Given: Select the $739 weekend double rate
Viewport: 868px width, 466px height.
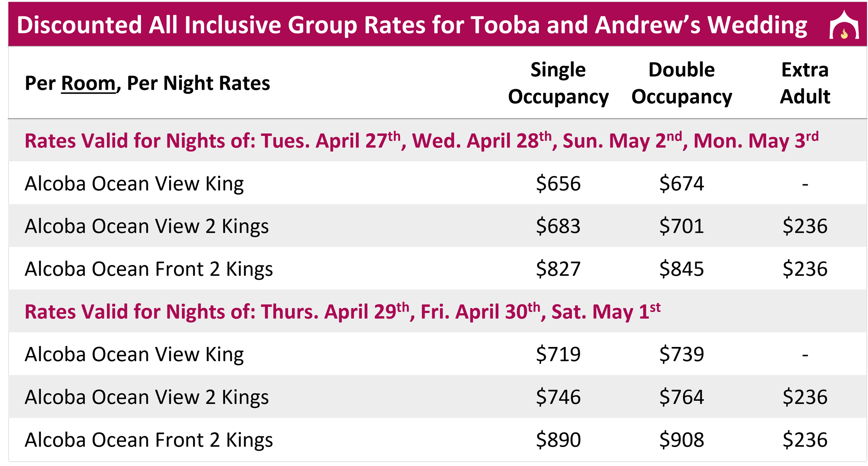Looking at the screenshot, I should click(682, 354).
